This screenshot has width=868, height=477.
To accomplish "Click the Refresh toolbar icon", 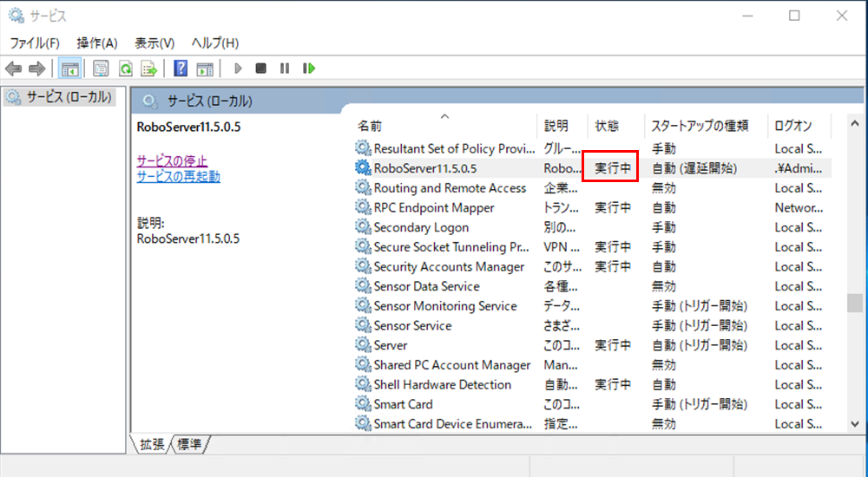I will tap(126, 69).
